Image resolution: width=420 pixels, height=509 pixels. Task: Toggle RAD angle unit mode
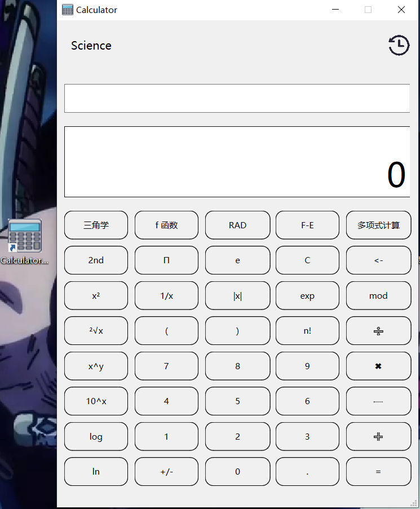pyautogui.click(x=237, y=225)
